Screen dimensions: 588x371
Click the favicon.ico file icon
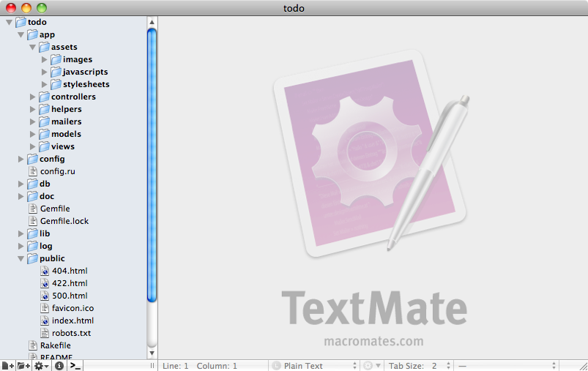(45, 308)
